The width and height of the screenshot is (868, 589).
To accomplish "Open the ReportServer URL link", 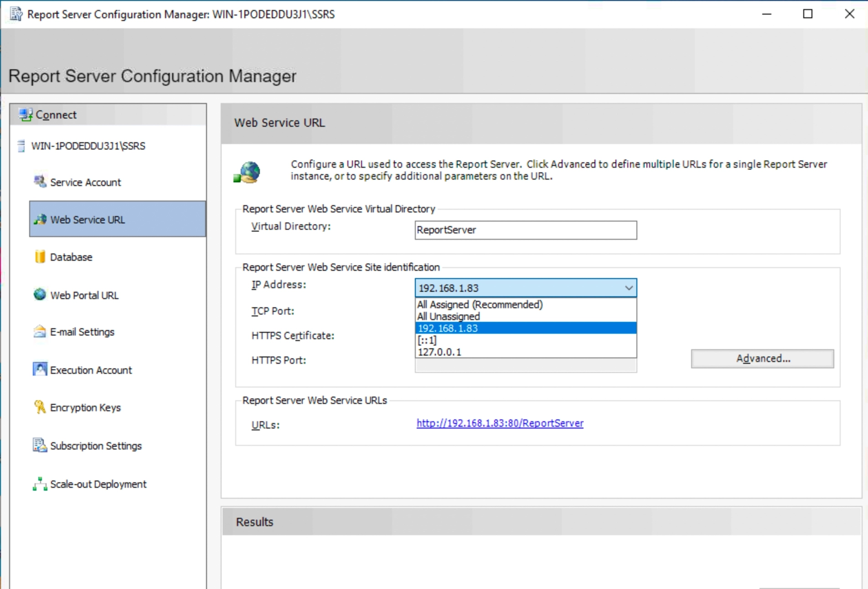I will 500,423.
